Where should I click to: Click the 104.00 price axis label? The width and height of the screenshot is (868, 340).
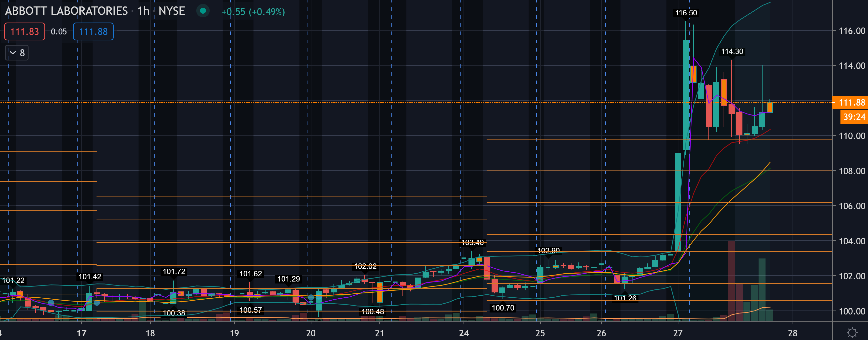(852, 241)
